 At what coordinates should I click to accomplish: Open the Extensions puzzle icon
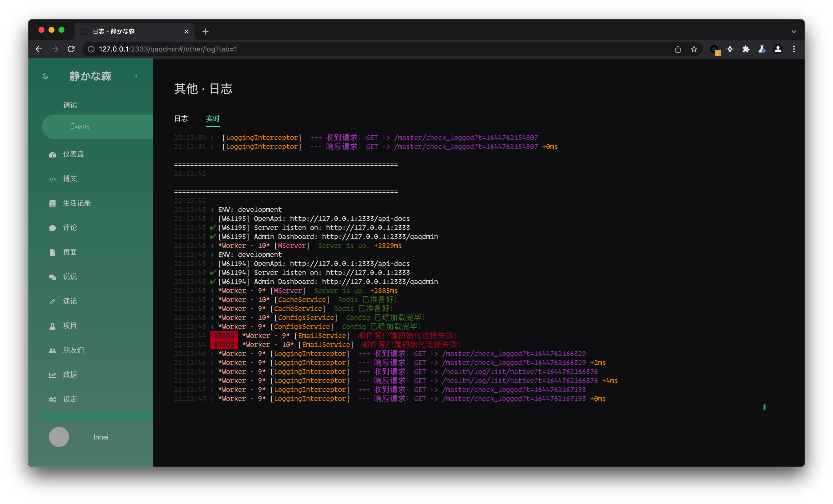coord(746,49)
